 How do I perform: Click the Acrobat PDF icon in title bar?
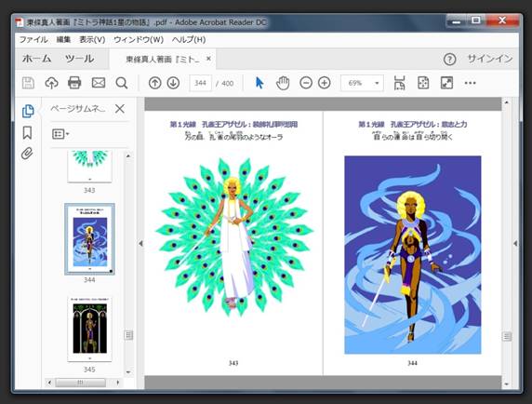point(20,22)
